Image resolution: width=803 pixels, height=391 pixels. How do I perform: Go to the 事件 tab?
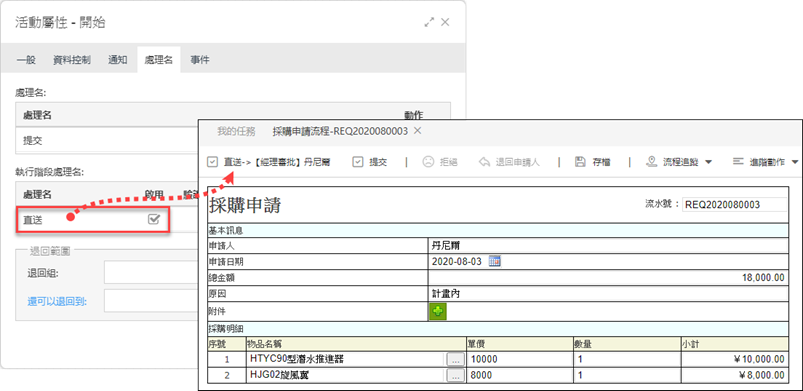coord(200,60)
